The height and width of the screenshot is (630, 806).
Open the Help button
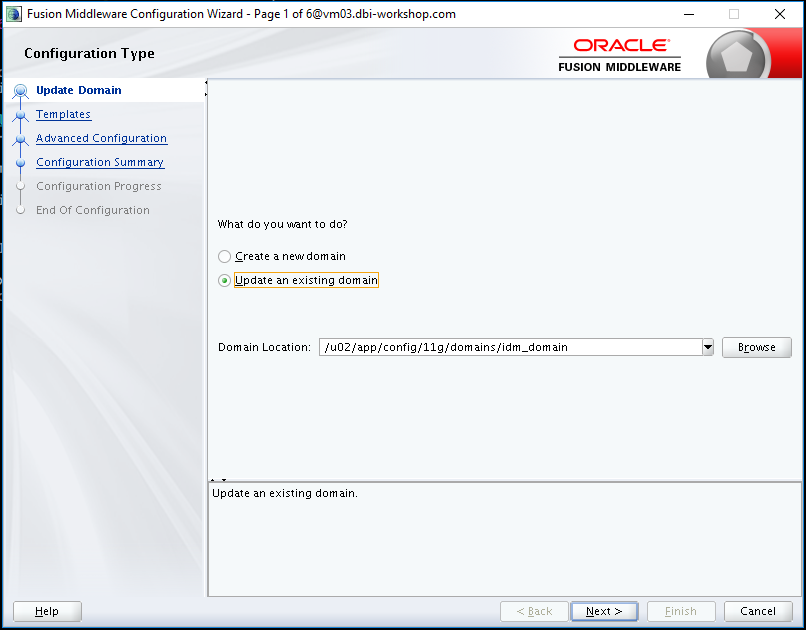coord(47,611)
